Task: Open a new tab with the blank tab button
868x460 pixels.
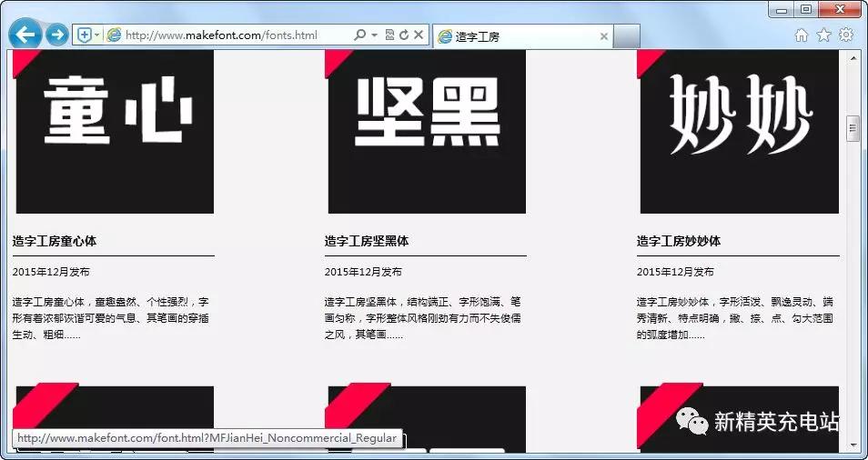Action: (x=627, y=36)
